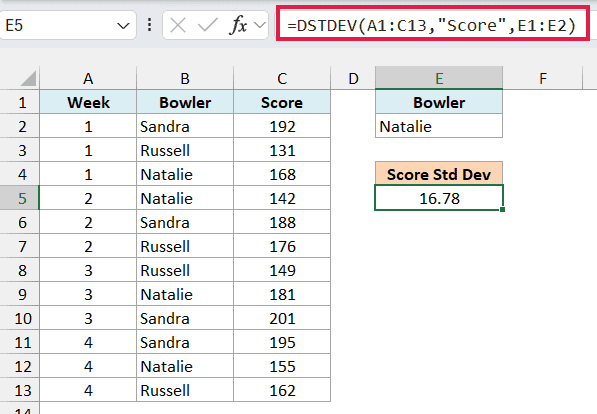Screen dimensions: 597x414
Task: Click score cell 168
Action: [x=282, y=174]
